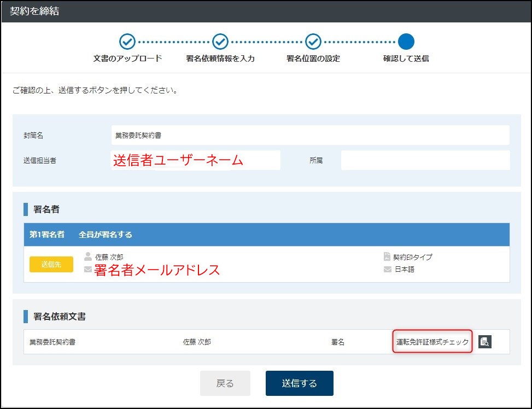This screenshot has width=532, height=409.
Task: Click the person icon beside 佐藤 次郎
Action: point(88,256)
